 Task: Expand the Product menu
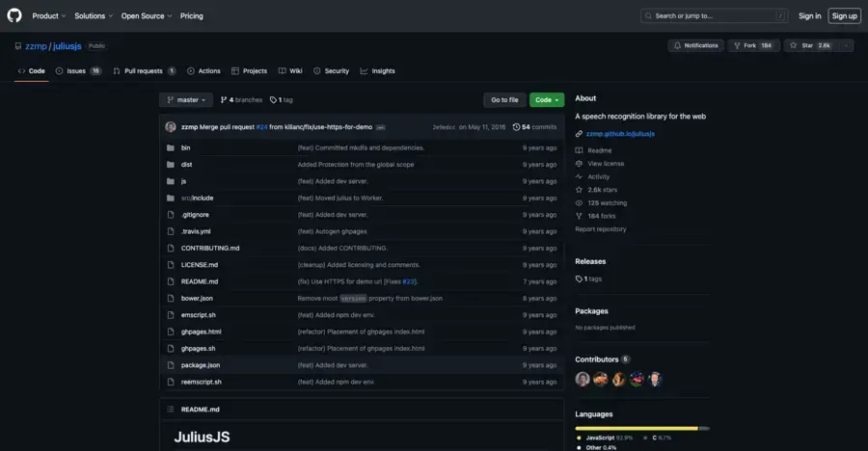[49, 16]
